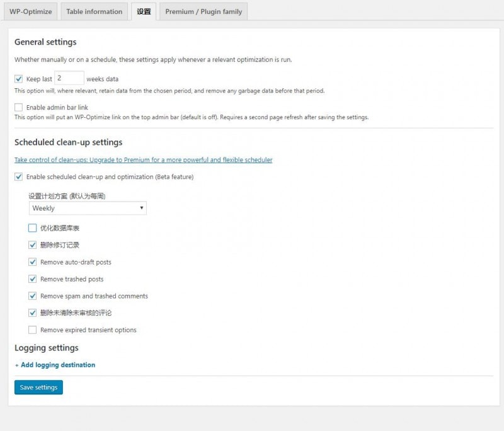
Task: Click the weeks number input field
Action: point(69,79)
